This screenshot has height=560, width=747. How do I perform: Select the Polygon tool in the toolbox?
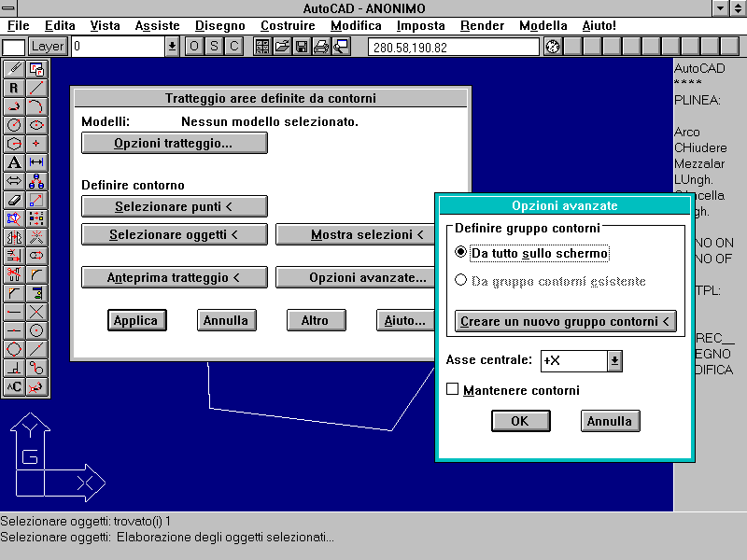pos(14,144)
